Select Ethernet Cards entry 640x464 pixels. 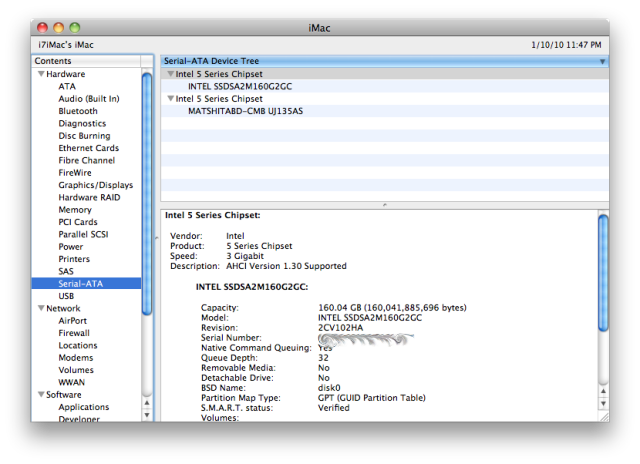pos(89,148)
